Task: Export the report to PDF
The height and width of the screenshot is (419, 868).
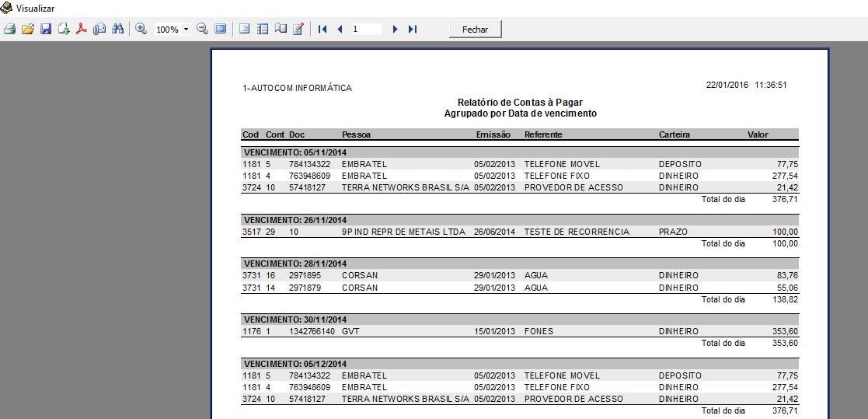Action: coord(81,29)
